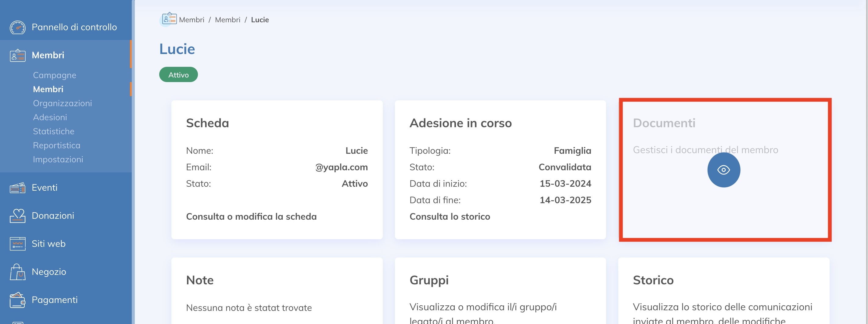Screen dimensions: 868x324
Task: Open Pannello di controllo menu label
Action: tap(74, 27)
